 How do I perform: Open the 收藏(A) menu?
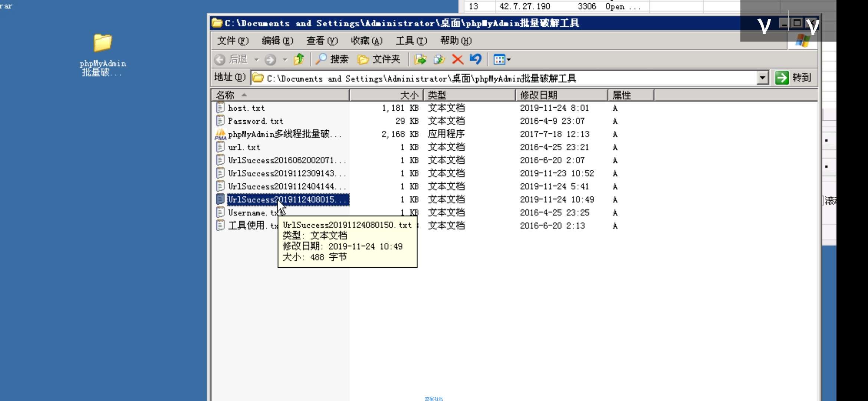(x=366, y=40)
